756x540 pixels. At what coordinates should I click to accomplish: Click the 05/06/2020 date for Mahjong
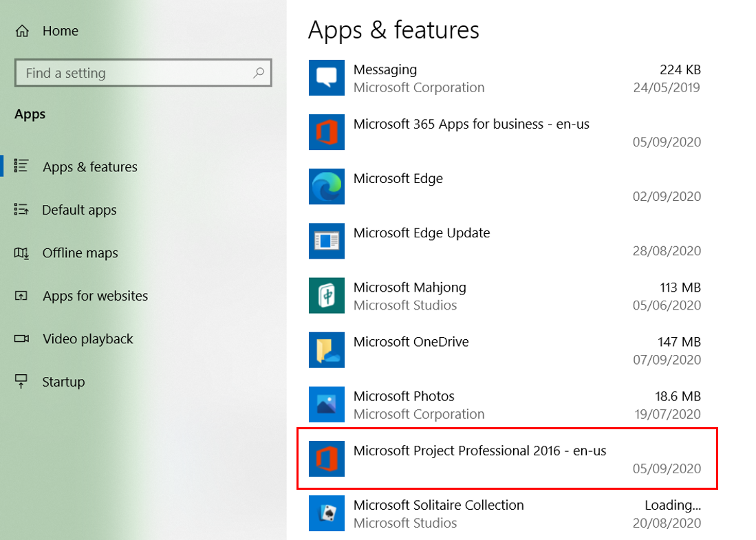coord(667,305)
